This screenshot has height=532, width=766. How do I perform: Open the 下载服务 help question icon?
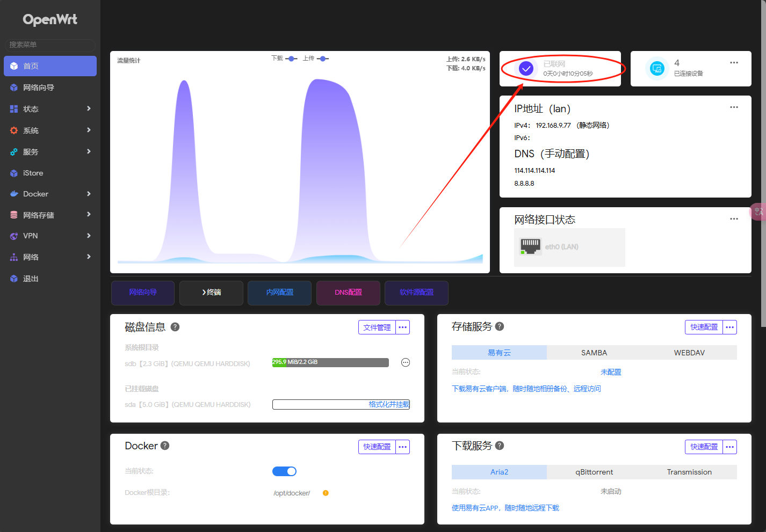tap(500, 445)
